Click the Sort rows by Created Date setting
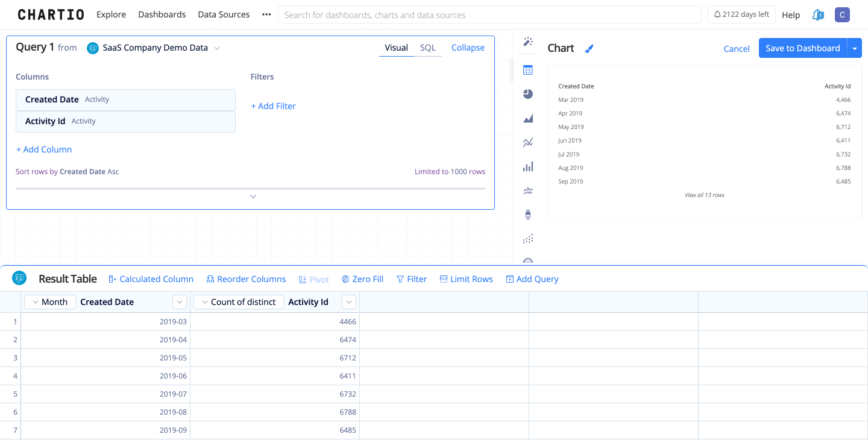The width and height of the screenshot is (868, 440). 68,172
